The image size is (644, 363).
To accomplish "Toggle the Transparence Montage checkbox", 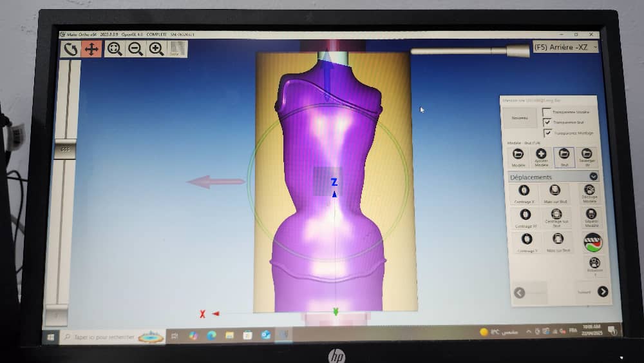I will coord(548,133).
